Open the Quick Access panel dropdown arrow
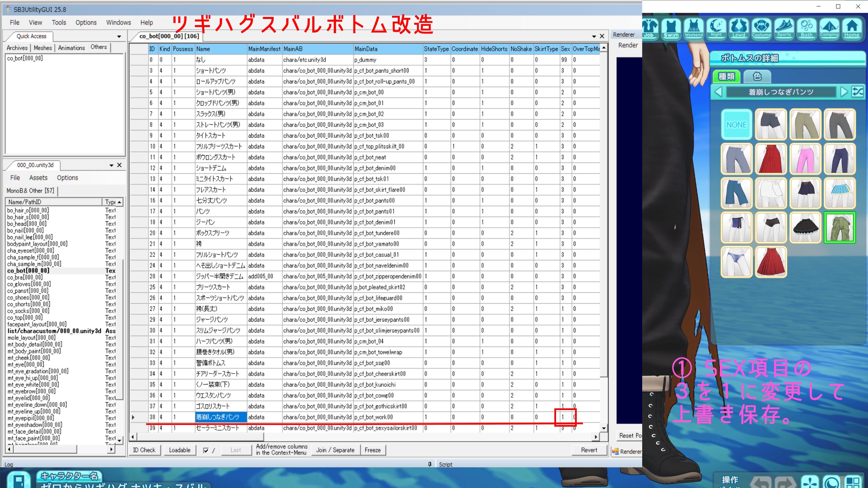Viewport: 868px width, 488px height. 119,36
